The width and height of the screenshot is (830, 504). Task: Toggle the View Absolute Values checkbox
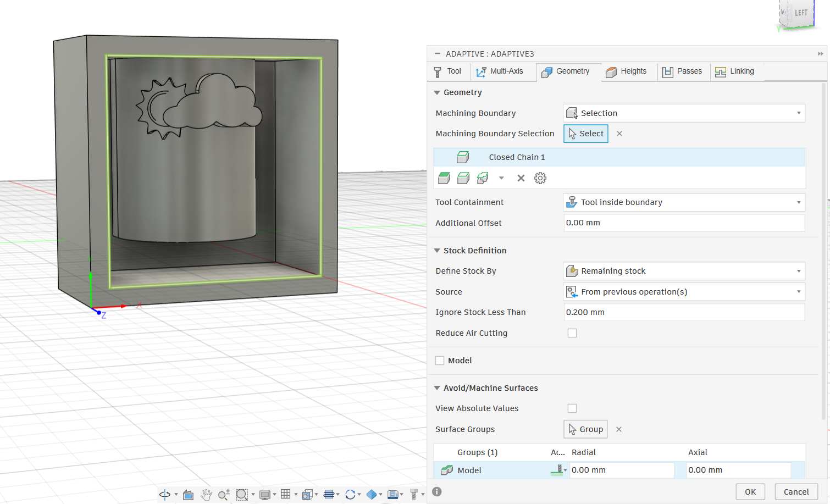click(x=572, y=408)
